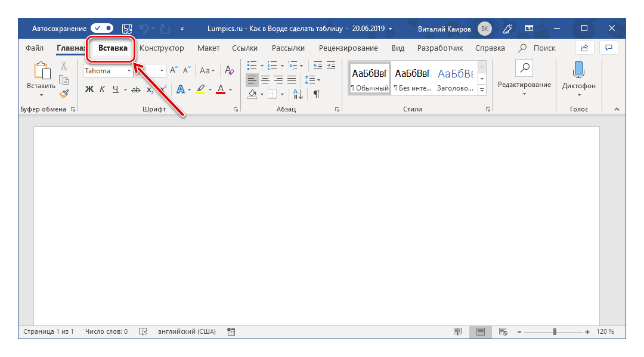Expand the Styles gallery more arrow
This screenshot has height=357, width=644.
482,90
